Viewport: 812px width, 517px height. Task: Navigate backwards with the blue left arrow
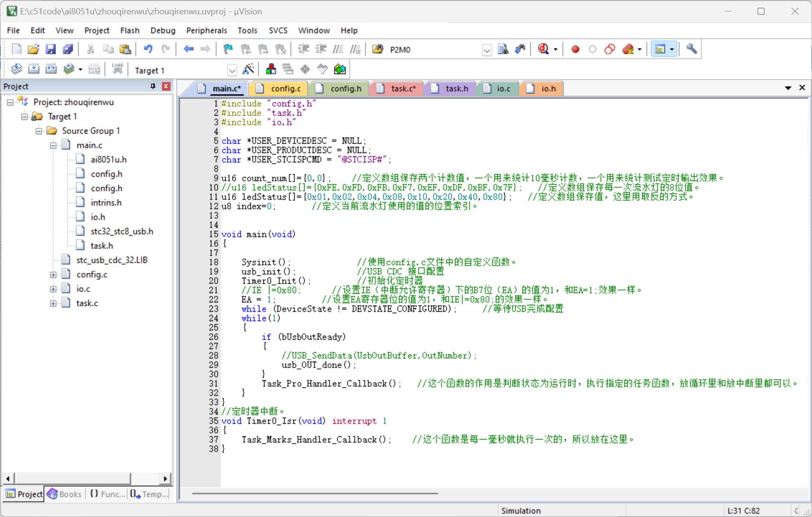click(x=189, y=49)
